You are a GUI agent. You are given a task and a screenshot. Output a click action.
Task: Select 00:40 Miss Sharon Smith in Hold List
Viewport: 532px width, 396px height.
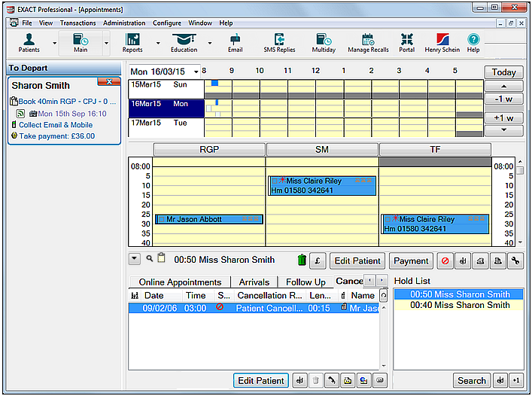click(x=459, y=305)
